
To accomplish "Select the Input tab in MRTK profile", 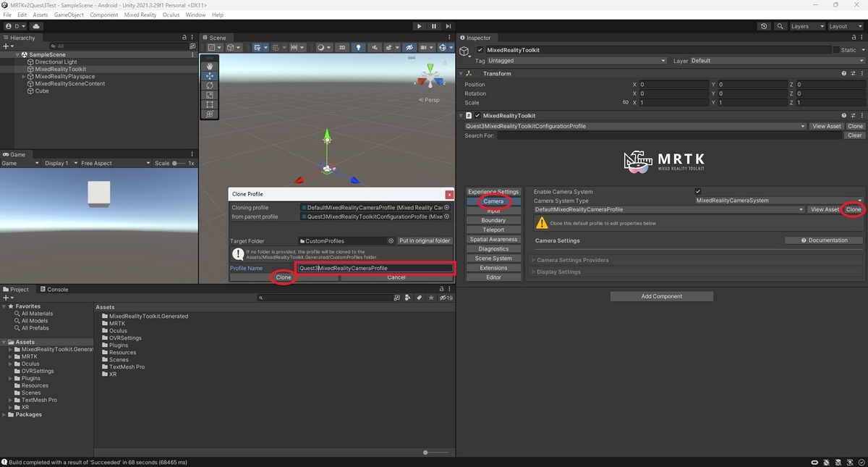I will tap(493, 211).
